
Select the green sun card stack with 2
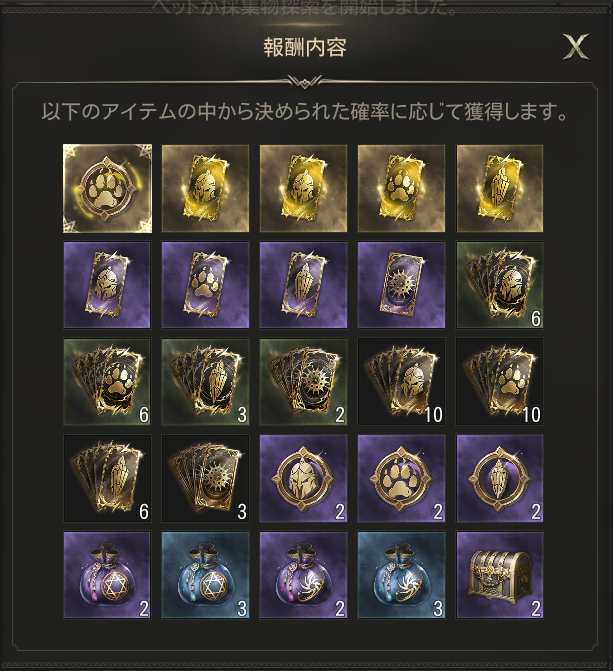(x=304, y=382)
